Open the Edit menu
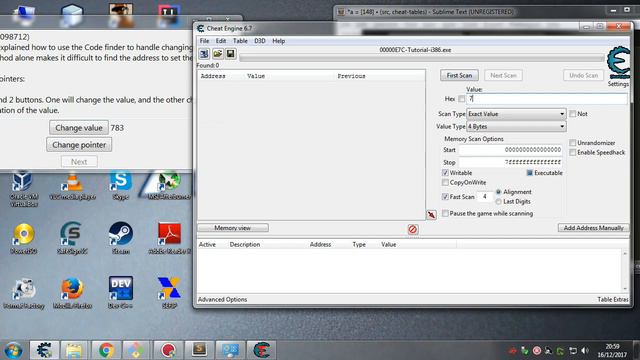This screenshot has height=360, width=640. click(x=221, y=41)
